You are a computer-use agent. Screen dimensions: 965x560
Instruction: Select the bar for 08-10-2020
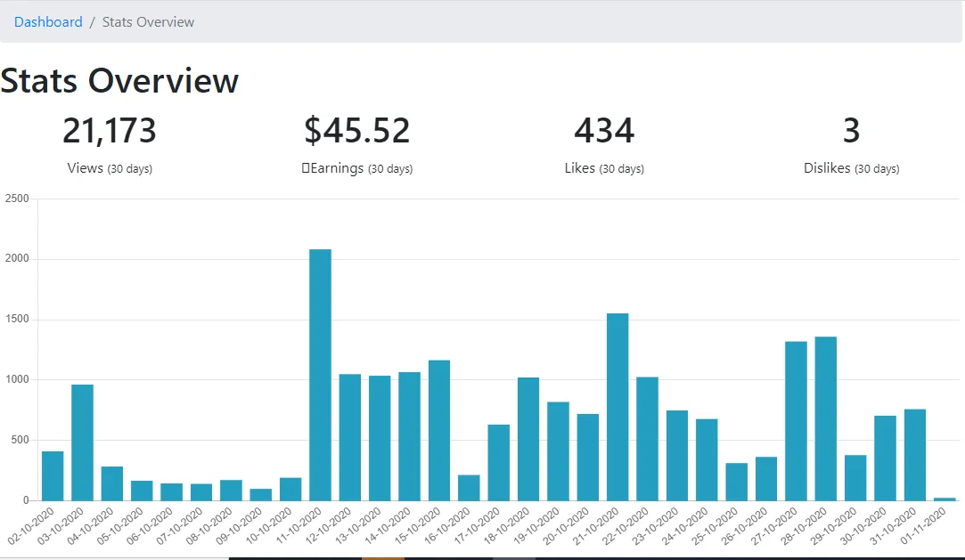pyautogui.click(x=232, y=491)
